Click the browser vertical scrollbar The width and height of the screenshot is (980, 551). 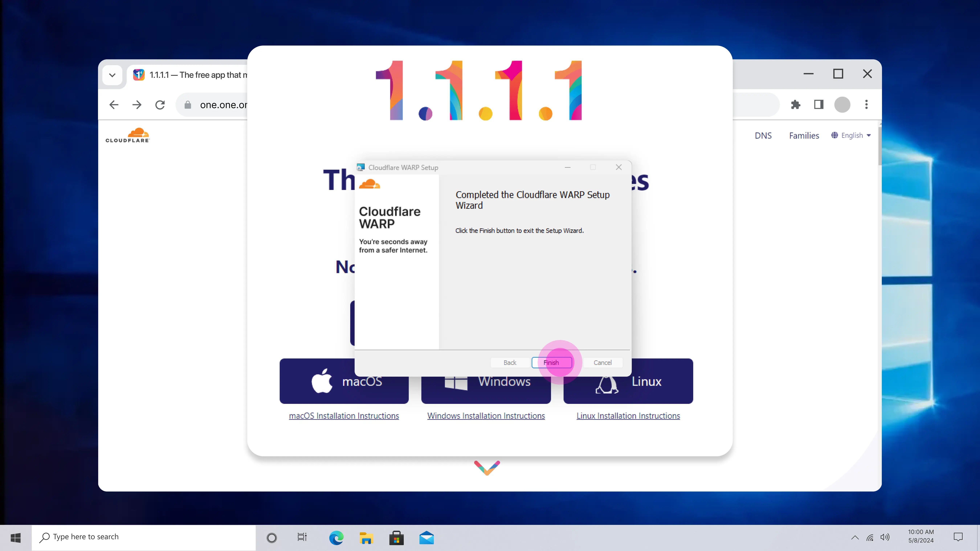click(880, 146)
